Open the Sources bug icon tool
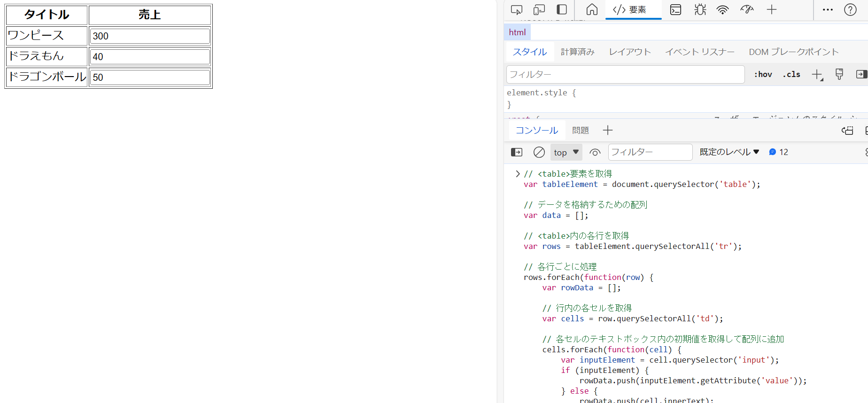Image resolution: width=868 pixels, height=403 pixels. 700,9
